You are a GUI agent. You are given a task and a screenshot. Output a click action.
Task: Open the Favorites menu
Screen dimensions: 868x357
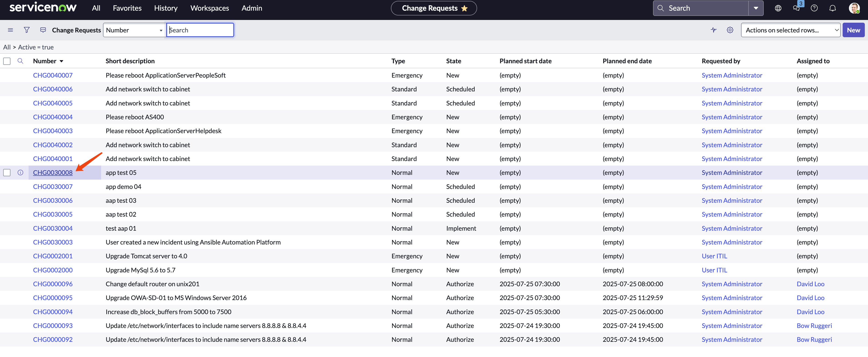point(127,8)
